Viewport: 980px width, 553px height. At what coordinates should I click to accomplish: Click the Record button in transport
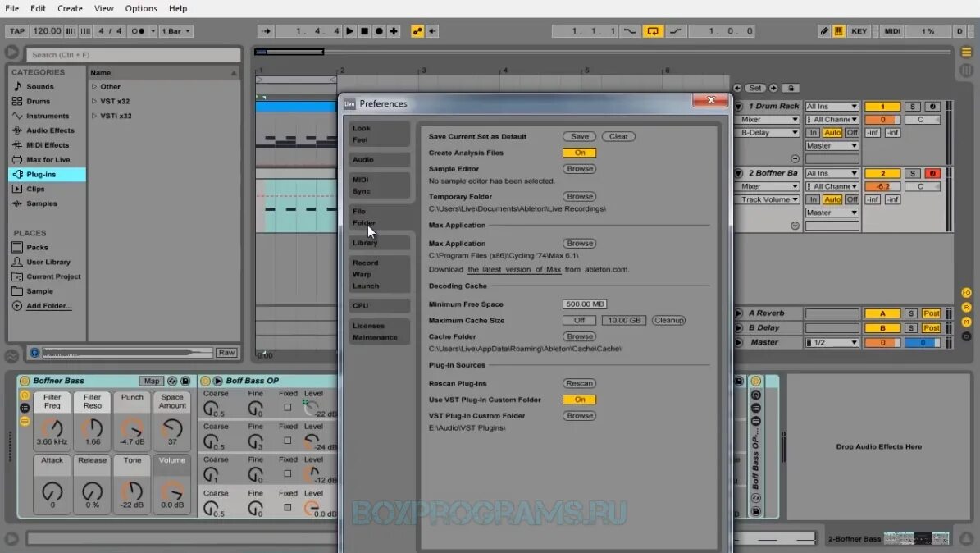(x=379, y=30)
